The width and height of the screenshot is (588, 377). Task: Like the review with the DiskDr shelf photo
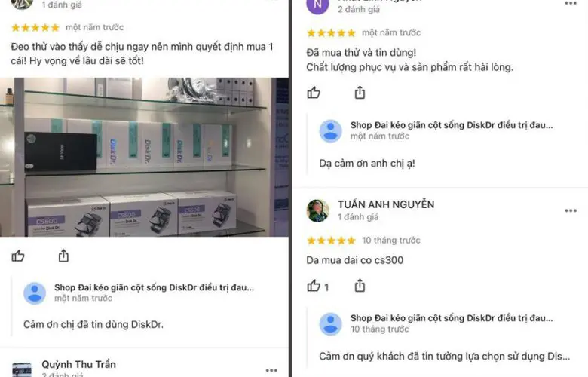17,256
